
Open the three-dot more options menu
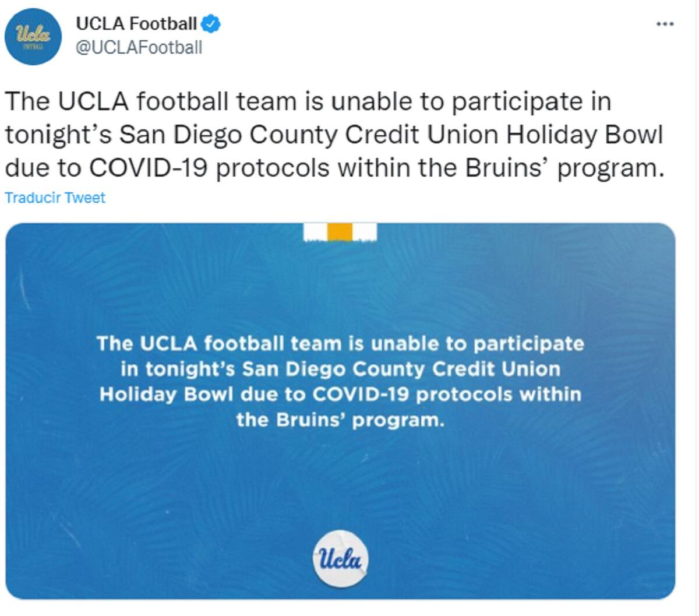point(665,24)
